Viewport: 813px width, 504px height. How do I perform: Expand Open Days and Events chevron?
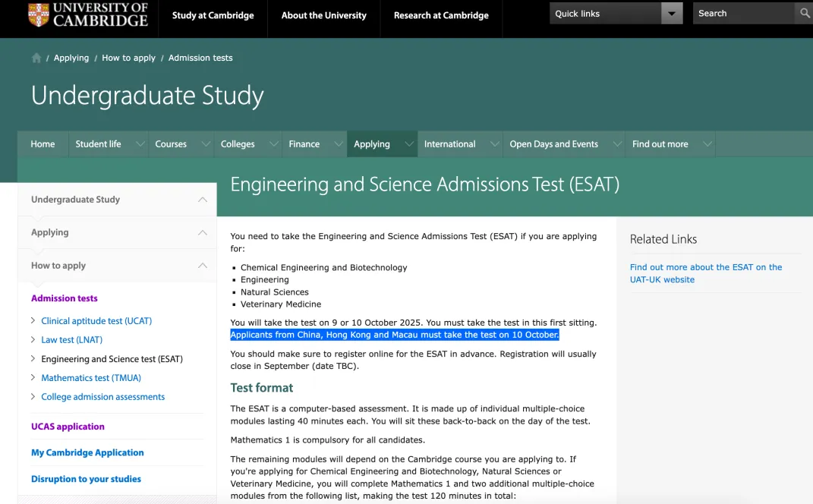coord(617,144)
